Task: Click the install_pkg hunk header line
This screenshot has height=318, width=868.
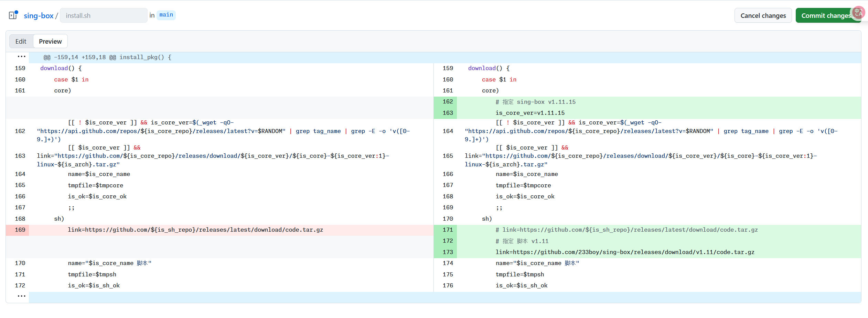Action: pyautogui.click(x=107, y=57)
